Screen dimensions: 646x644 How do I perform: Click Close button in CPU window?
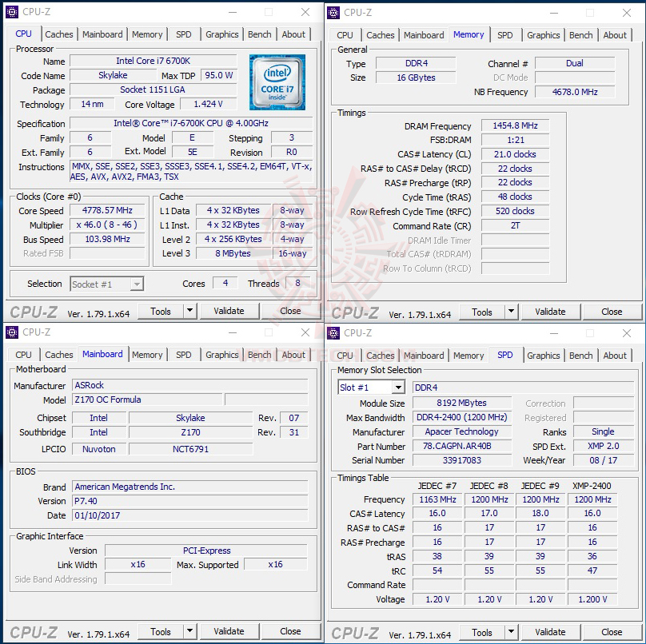click(x=290, y=311)
